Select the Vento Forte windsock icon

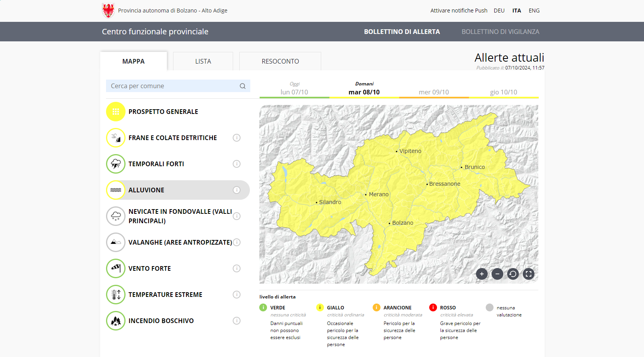click(116, 268)
